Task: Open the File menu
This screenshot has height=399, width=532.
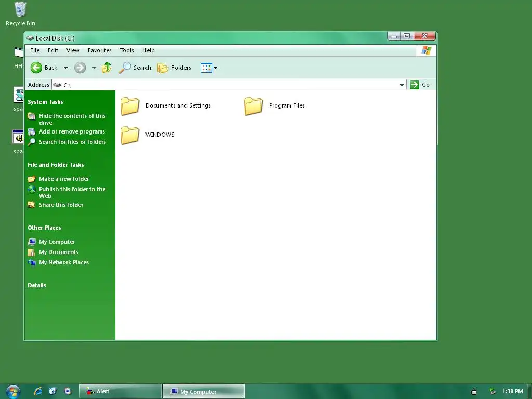Action: (35, 50)
